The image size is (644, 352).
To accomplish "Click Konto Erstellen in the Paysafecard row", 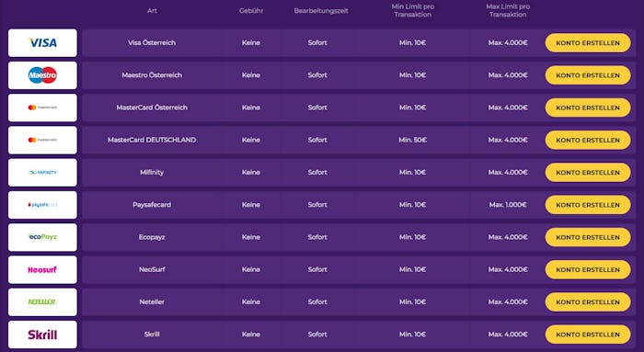I will click(588, 205).
